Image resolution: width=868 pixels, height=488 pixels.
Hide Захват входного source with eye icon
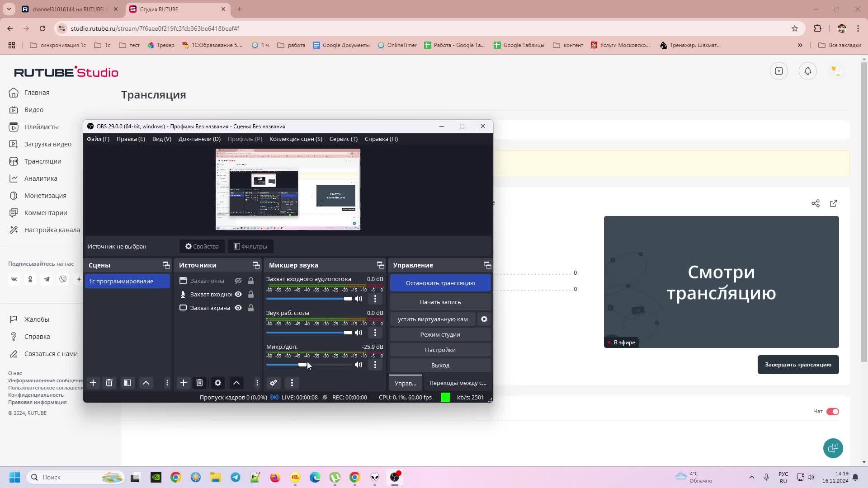[238, 294]
